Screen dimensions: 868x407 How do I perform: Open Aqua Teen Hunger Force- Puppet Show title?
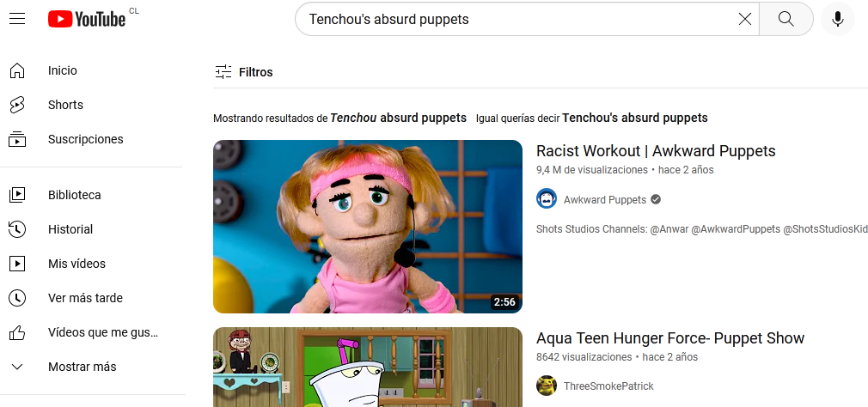point(670,337)
